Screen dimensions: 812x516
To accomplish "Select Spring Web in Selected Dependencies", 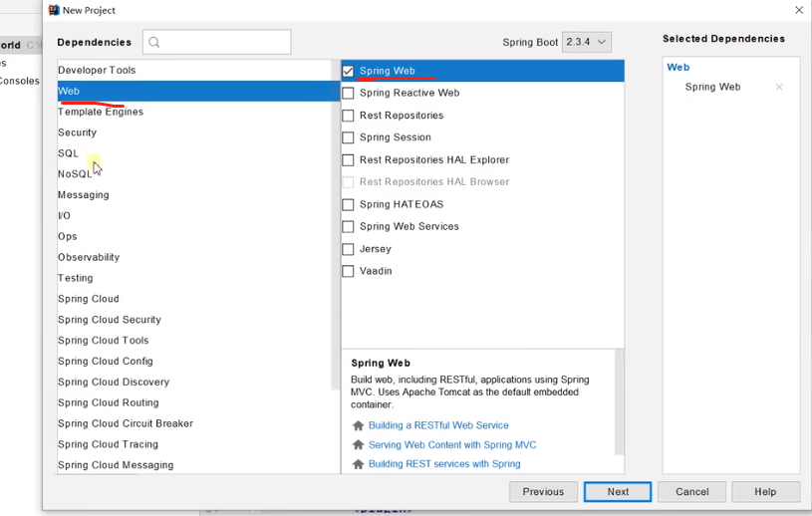I will pyautogui.click(x=712, y=87).
